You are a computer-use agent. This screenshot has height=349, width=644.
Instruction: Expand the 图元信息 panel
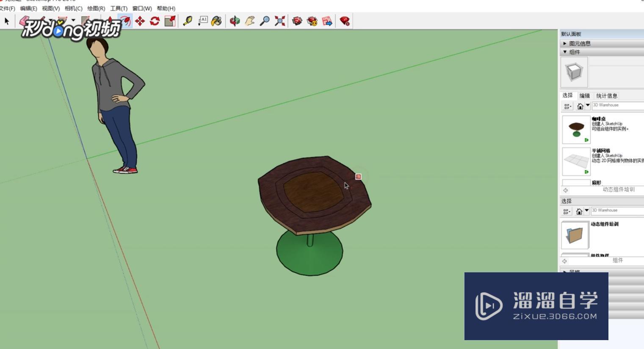coord(602,43)
